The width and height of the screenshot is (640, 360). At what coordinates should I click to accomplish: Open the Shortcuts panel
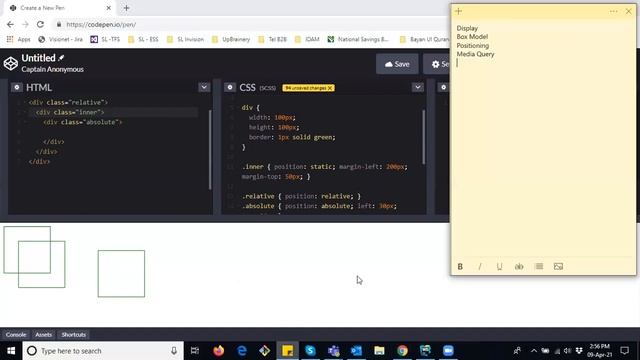point(73,335)
